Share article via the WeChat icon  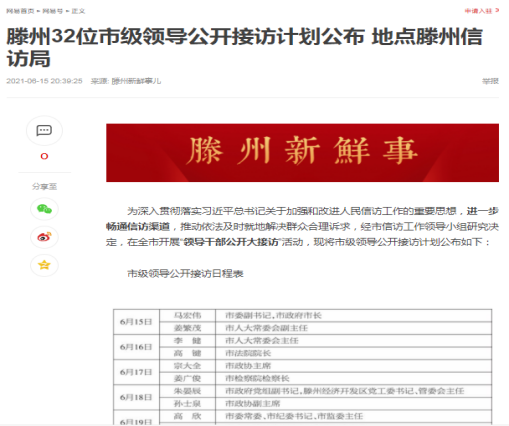coord(44,209)
